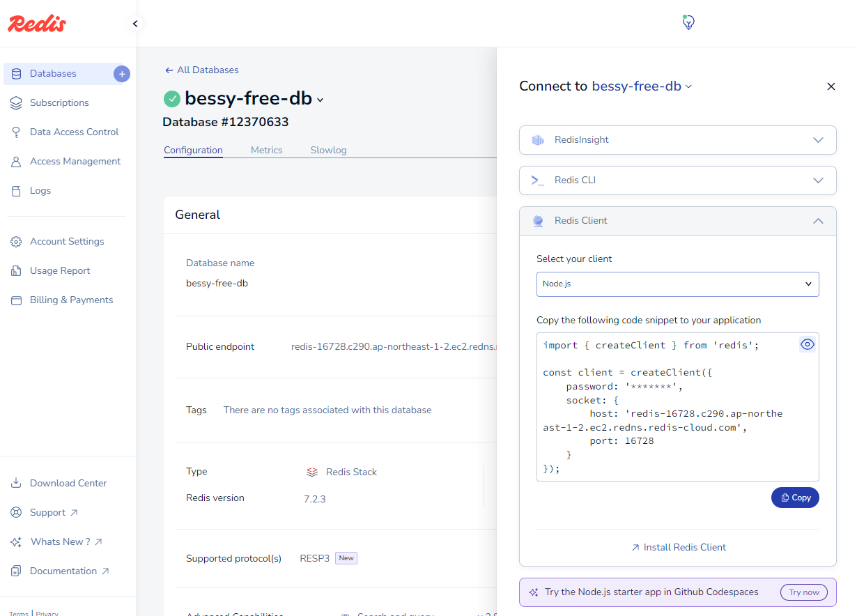Click the Try now button
857x616 pixels.
tap(804, 592)
